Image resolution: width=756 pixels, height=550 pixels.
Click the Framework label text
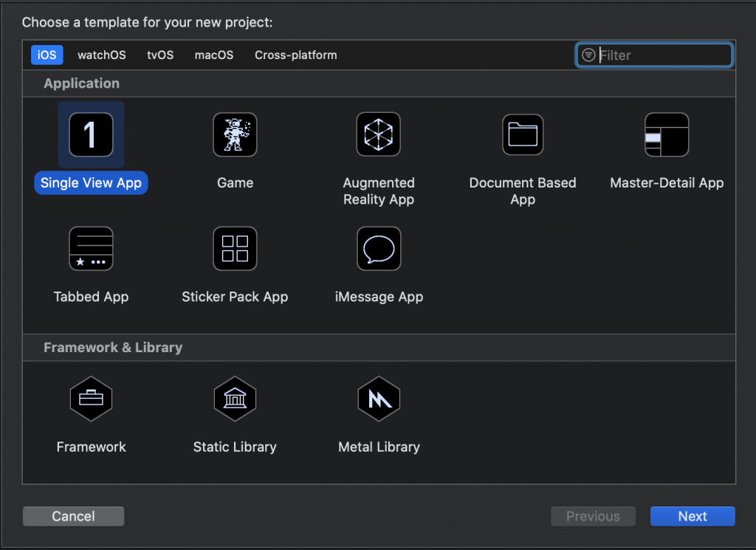click(91, 447)
